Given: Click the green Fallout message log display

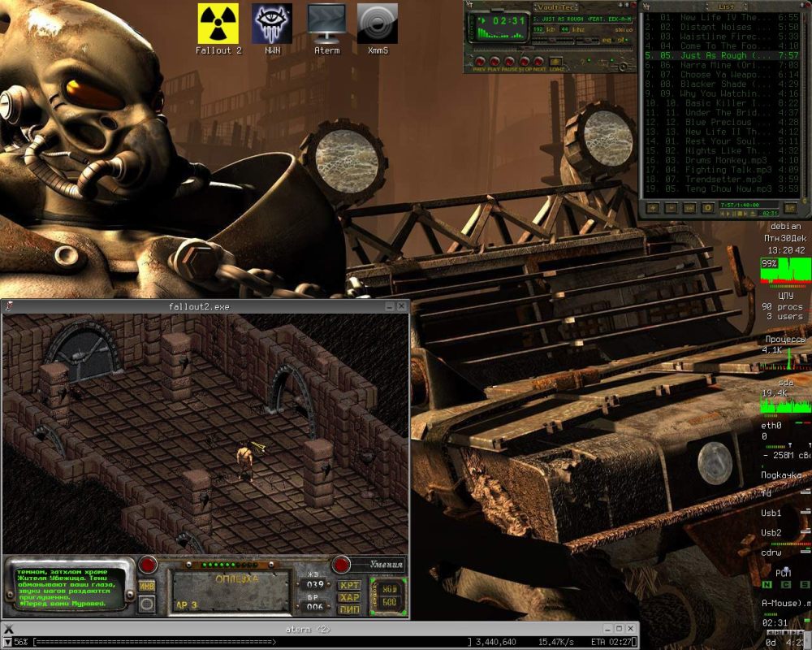Looking at the screenshot, I should (70, 587).
